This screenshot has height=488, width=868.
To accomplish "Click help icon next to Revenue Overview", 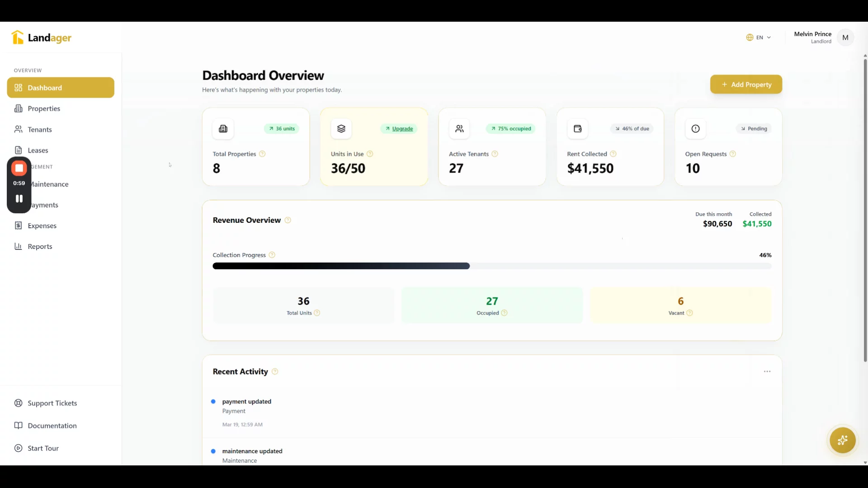I will [x=288, y=221].
